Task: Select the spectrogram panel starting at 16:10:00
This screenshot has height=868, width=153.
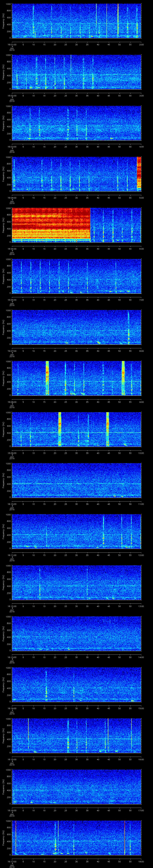Action: click(x=76, y=480)
